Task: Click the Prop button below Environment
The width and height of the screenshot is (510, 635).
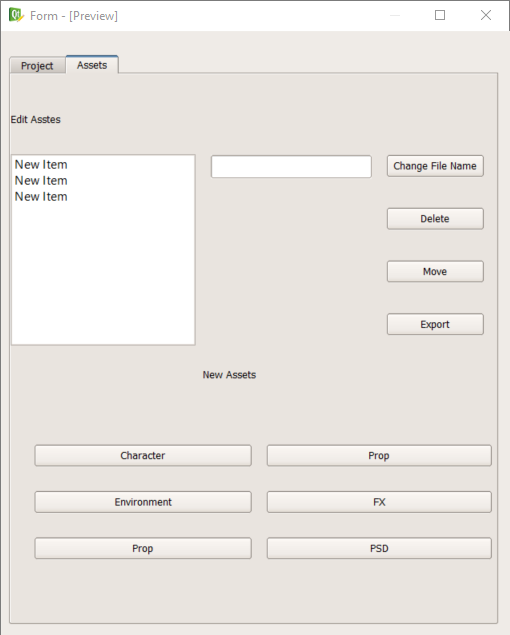Action: [143, 548]
